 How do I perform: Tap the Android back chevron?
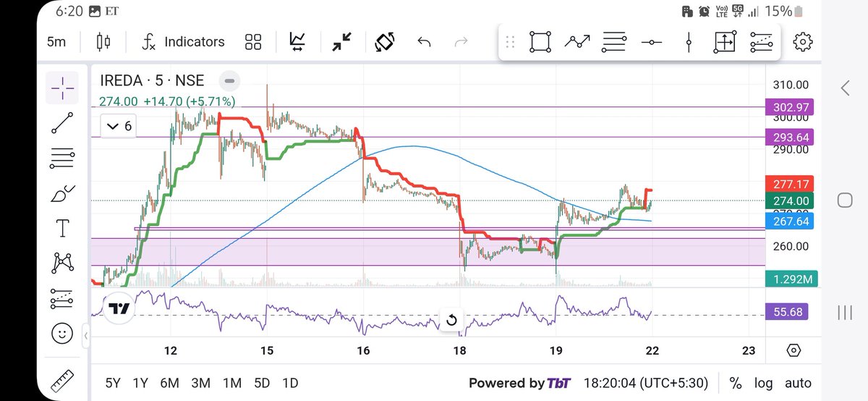[844, 88]
